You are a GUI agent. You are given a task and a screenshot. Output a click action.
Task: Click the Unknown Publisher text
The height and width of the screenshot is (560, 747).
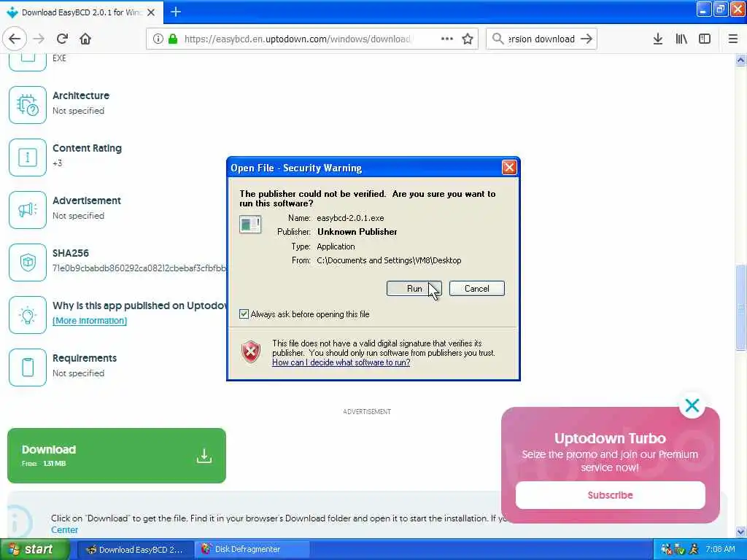(x=357, y=231)
